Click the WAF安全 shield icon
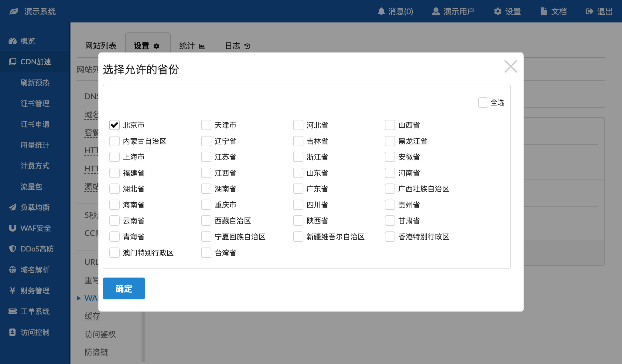The width and height of the screenshot is (622, 364). pyautogui.click(x=12, y=228)
